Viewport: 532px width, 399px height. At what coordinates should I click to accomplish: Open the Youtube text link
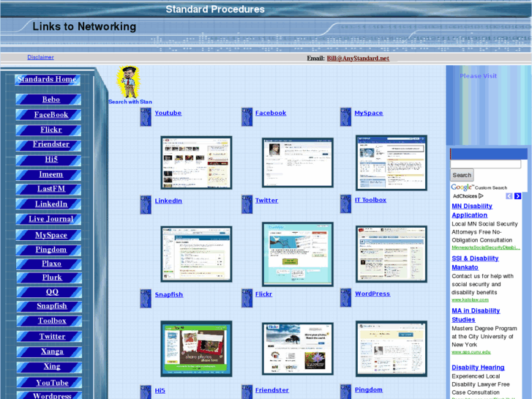(168, 113)
